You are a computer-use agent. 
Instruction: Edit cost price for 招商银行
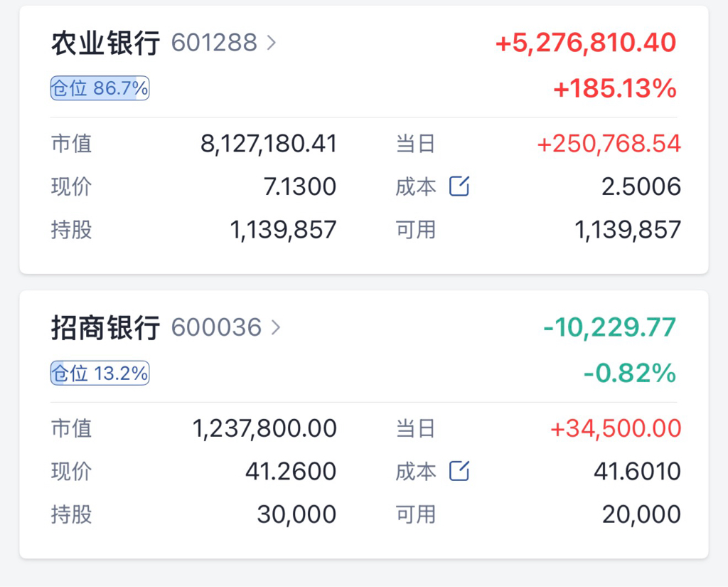[459, 471]
